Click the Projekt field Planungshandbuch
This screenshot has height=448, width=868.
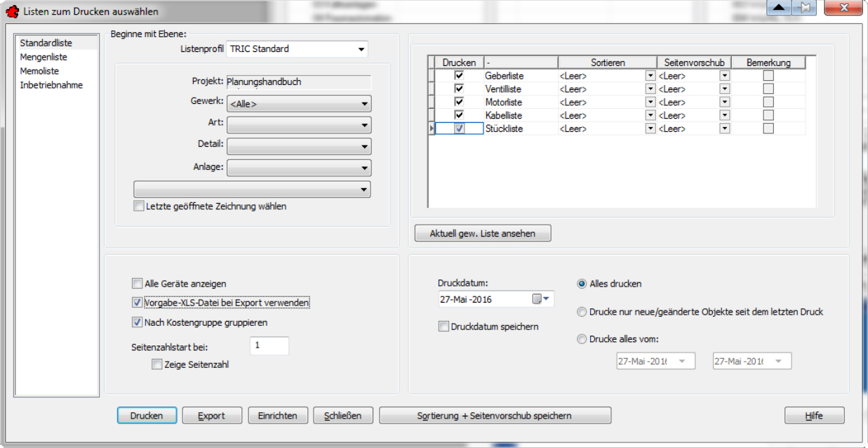(299, 82)
